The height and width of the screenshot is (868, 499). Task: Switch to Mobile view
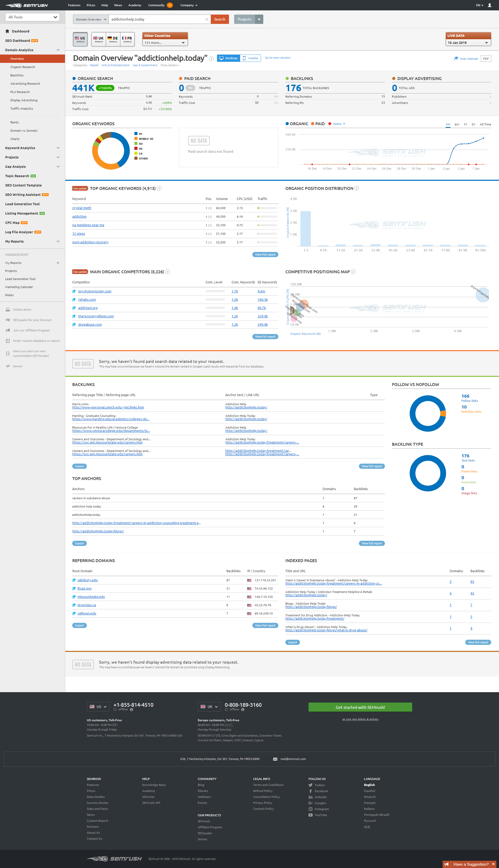[251, 58]
